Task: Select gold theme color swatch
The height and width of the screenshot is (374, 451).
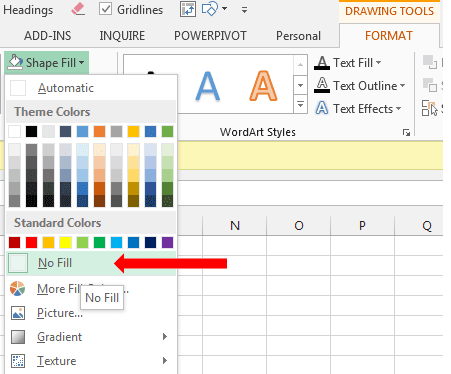Action: tap(133, 131)
